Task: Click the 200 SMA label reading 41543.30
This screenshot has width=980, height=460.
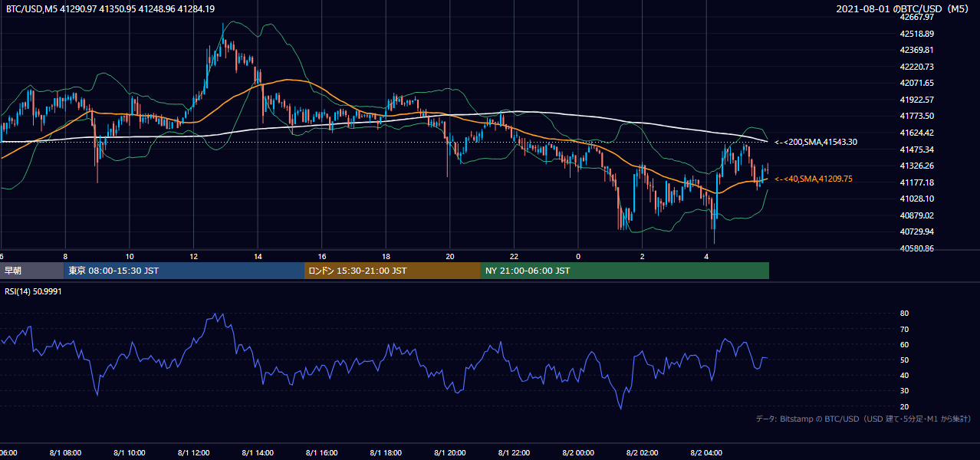Action: [x=816, y=142]
